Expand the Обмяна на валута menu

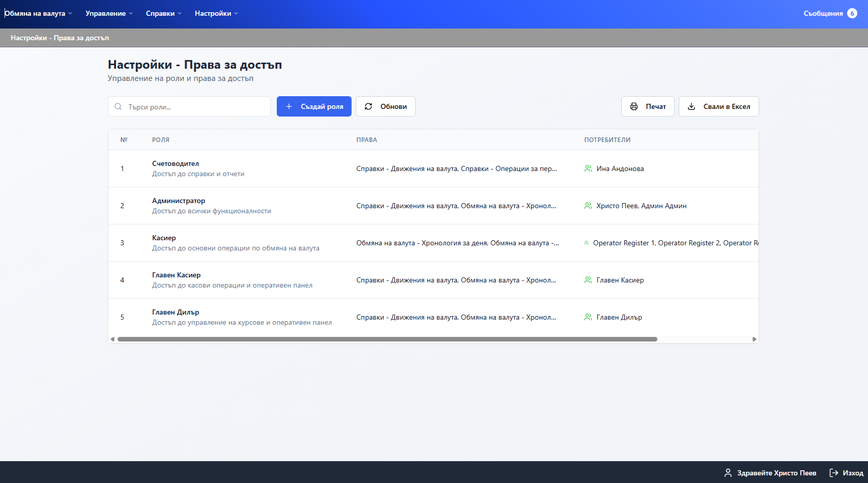(38, 13)
